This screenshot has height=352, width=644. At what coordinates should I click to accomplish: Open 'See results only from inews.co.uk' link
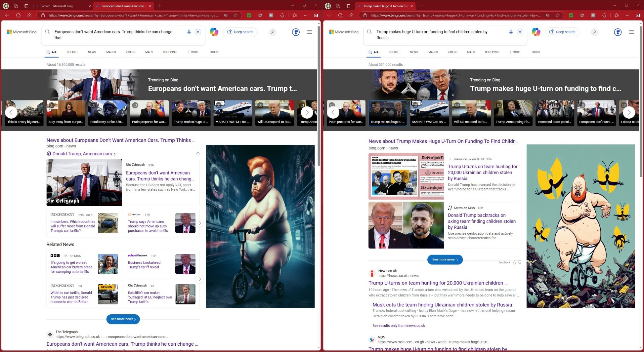(x=399, y=326)
